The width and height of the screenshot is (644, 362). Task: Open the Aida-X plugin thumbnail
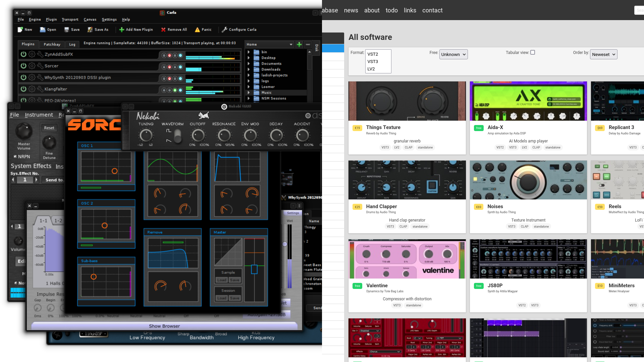(x=528, y=101)
